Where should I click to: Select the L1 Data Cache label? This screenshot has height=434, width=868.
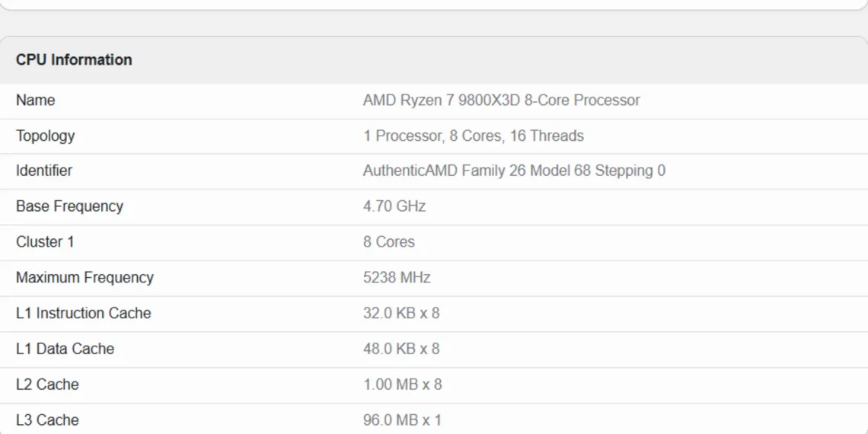(65, 349)
